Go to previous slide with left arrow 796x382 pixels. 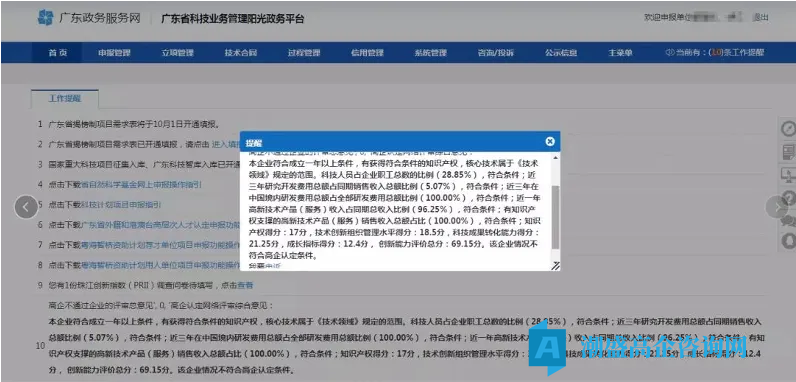[26, 207]
